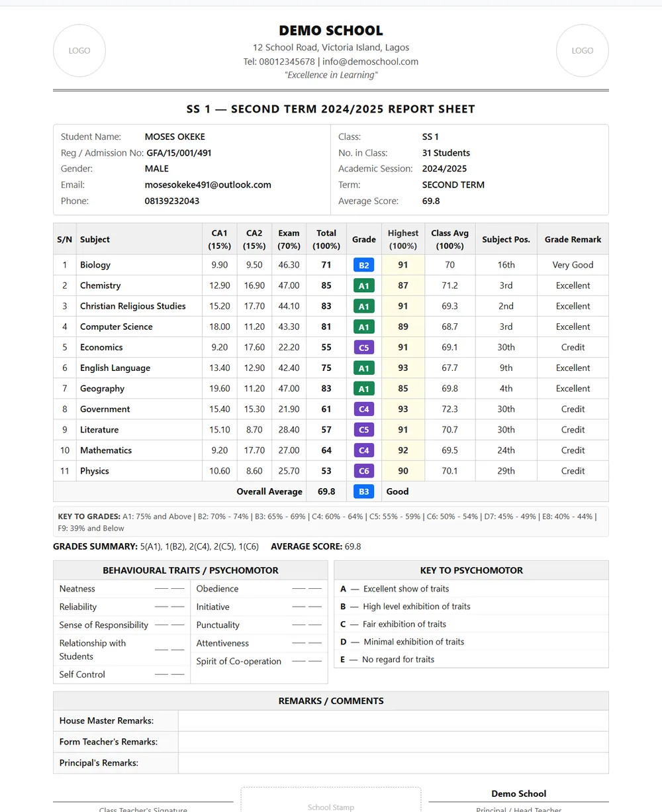Click the address '12 School Road, Victoria Island, Lagos'
This screenshot has height=812, width=662.
click(x=331, y=48)
